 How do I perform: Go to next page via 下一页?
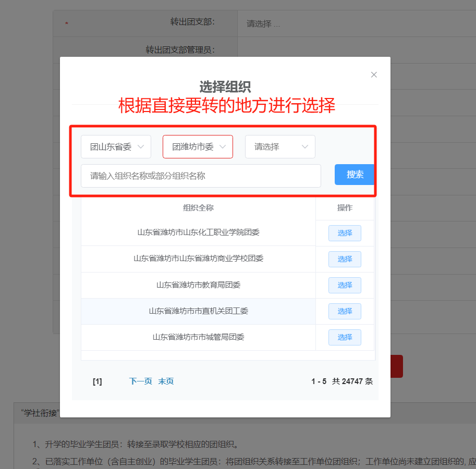tap(140, 381)
